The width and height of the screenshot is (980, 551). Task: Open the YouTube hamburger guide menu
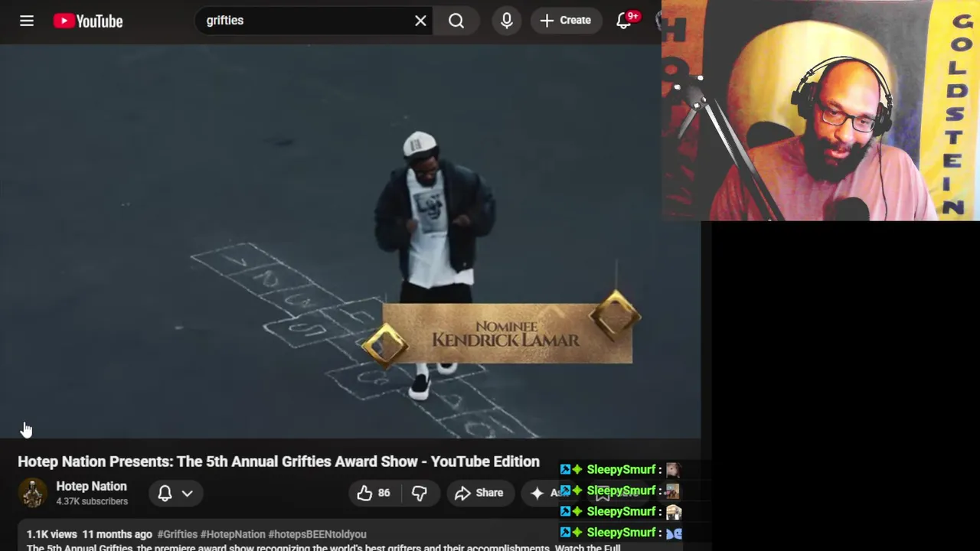[x=27, y=21]
